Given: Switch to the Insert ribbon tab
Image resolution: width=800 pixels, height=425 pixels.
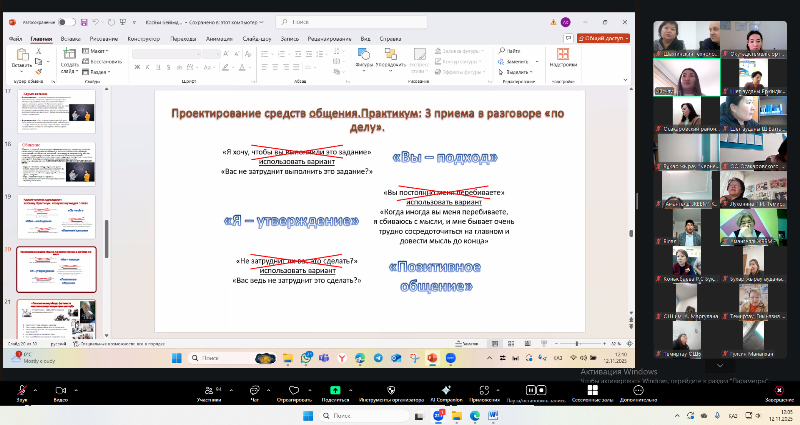Looking at the screenshot, I should (70, 38).
